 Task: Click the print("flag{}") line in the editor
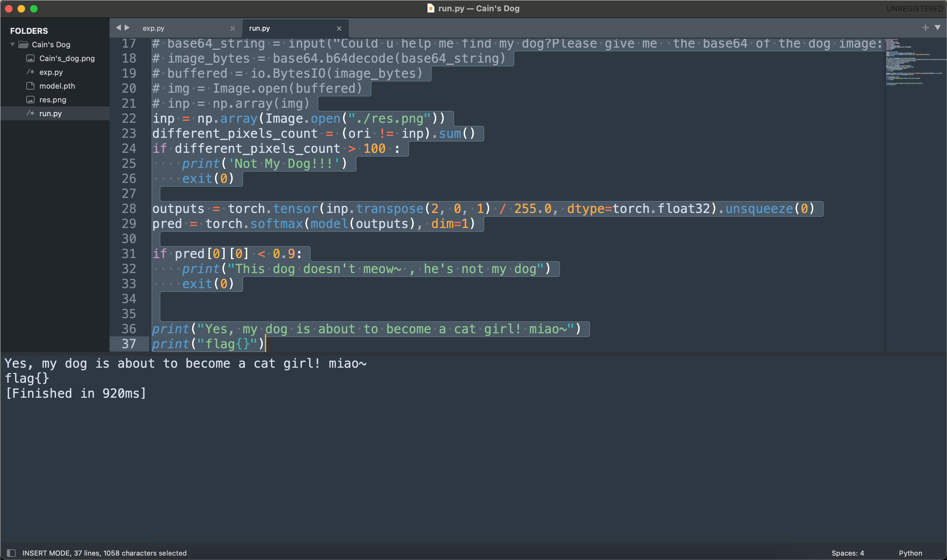pos(208,344)
